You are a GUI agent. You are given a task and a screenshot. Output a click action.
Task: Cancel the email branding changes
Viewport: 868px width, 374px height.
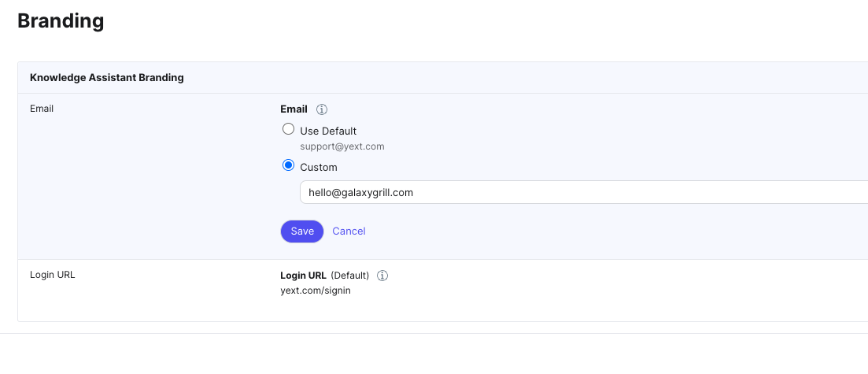click(x=349, y=231)
